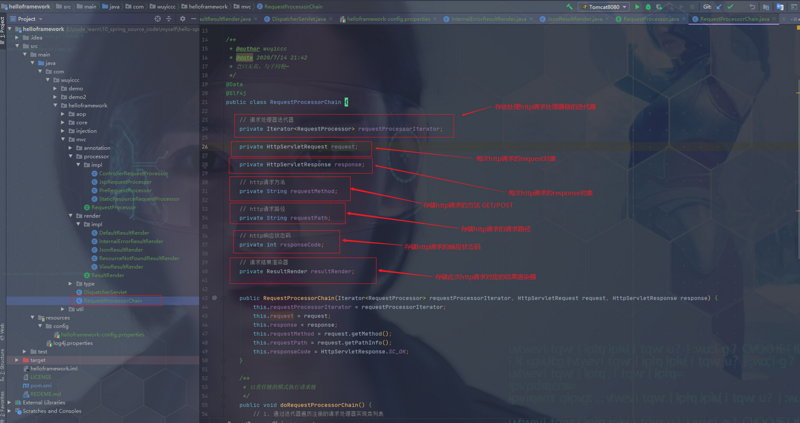
Task: Hide the Project panel with minus icon
Action: 193,19
